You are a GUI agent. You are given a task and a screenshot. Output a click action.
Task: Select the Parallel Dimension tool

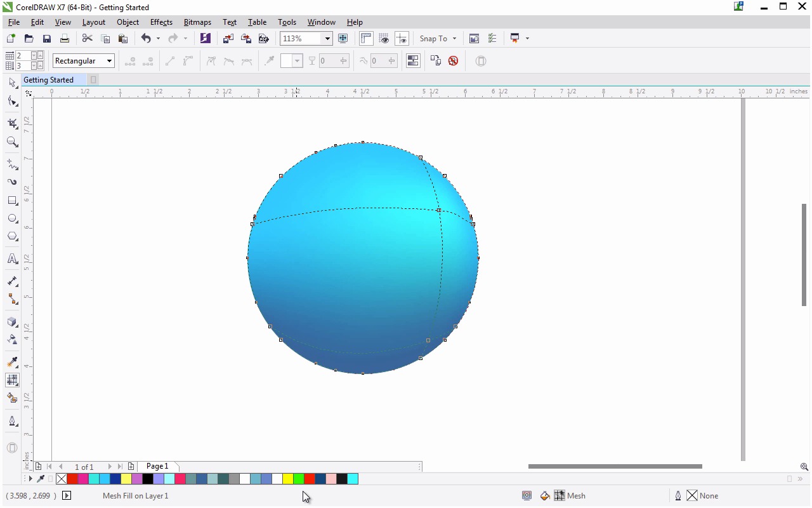click(12, 281)
